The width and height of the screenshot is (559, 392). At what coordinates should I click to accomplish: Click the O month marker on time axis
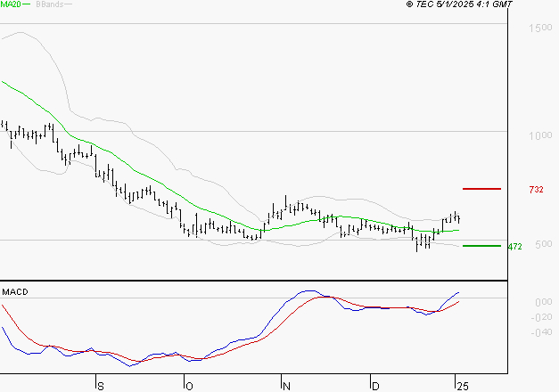(189, 387)
